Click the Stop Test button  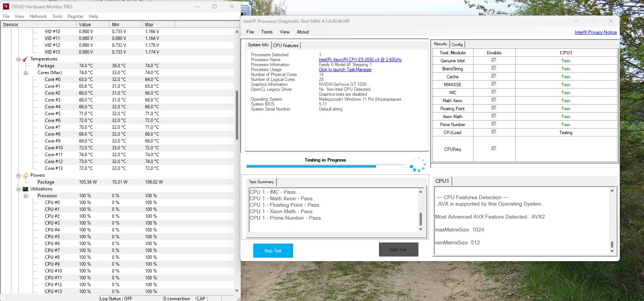coord(273,251)
